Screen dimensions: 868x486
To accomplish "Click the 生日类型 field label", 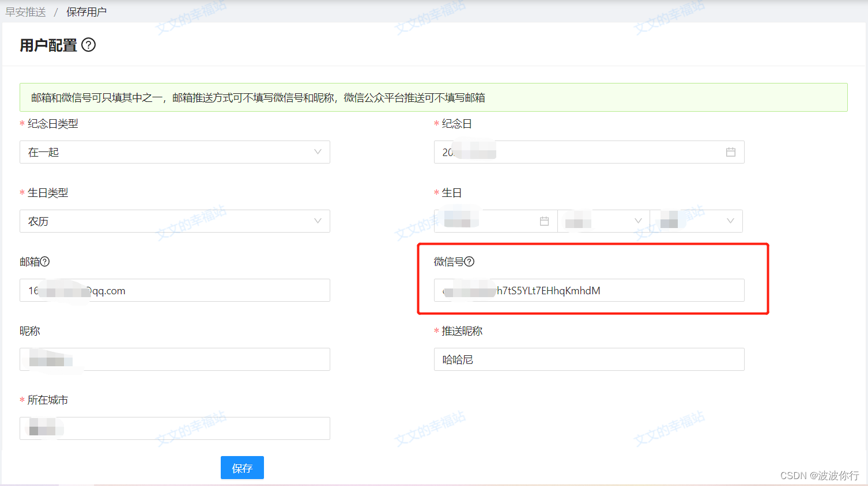I will pos(48,193).
